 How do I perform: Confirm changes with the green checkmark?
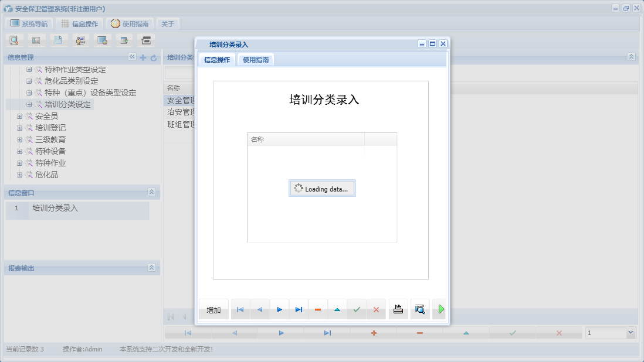pyautogui.click(x=357, y=309)
